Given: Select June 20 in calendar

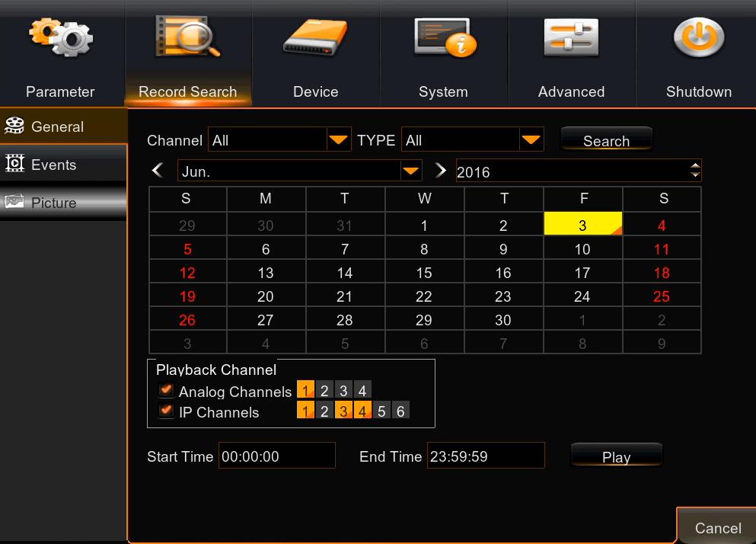Looking at the screenshot, I should point(266,296).
